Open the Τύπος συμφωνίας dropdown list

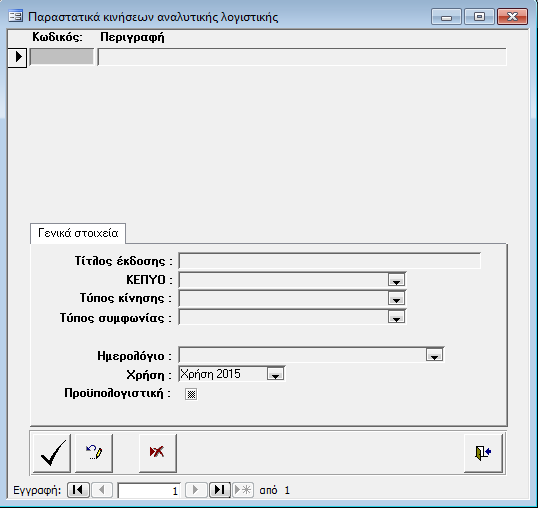(396, 317)
